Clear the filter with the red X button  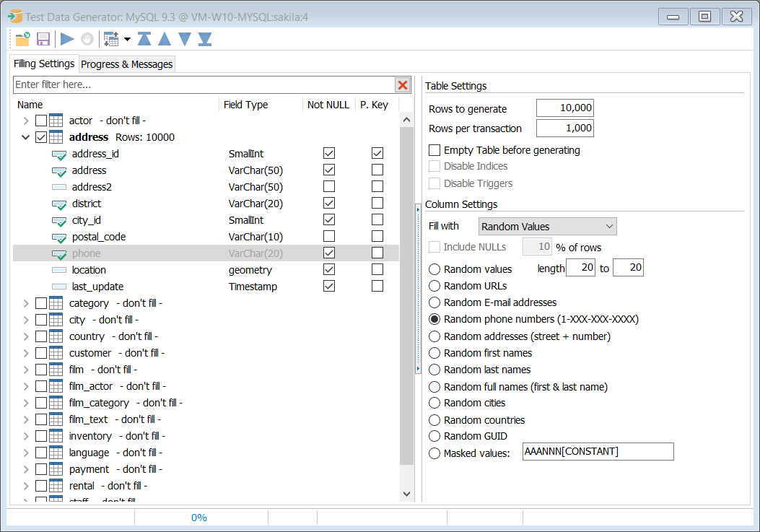[402, 84]
